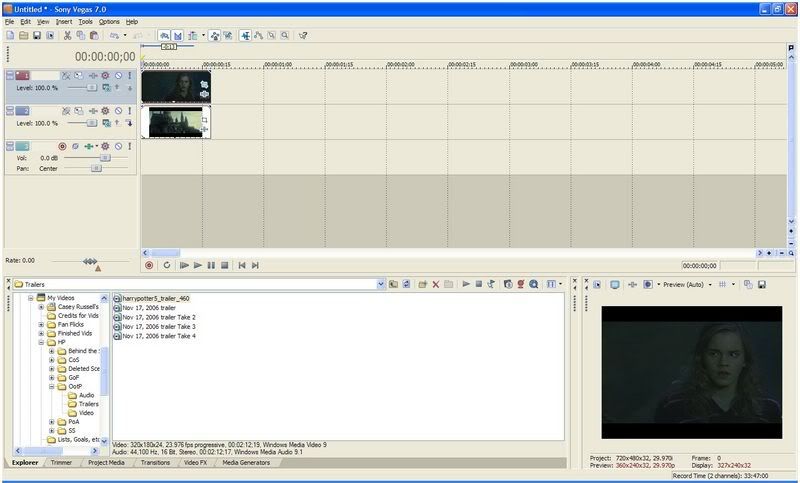Go up one folder level in Explorer
The width and height of the screenshot is (800, 483).
[393, 284]
